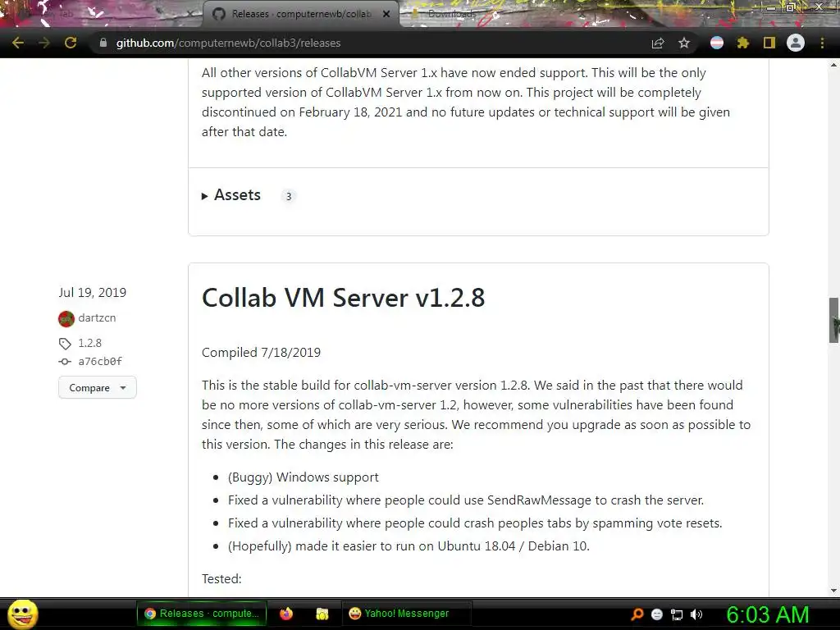Click the commit icon beside a76cb0f
Screen dimensions: 840x630
point(65,362)
